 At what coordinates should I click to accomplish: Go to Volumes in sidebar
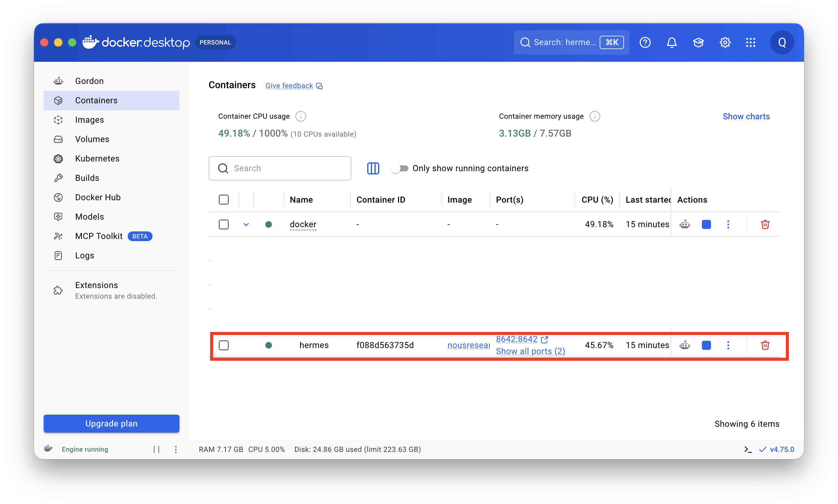[111, 139]
